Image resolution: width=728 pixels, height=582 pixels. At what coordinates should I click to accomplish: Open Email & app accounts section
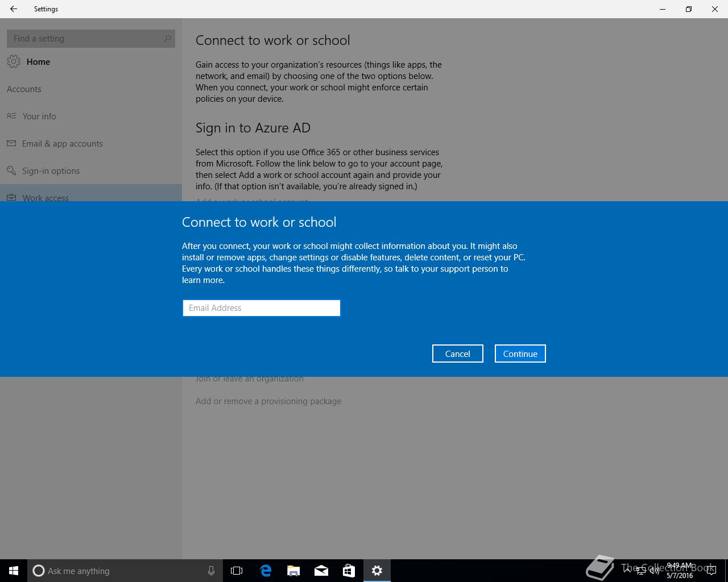(63, 144)
